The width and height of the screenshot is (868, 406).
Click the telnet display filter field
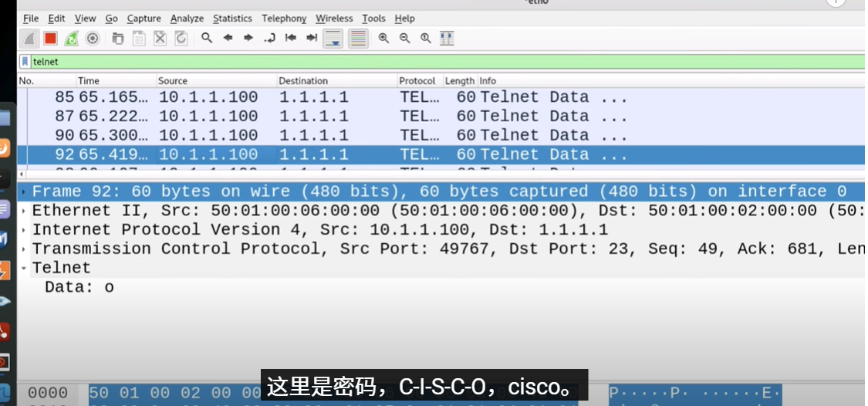386,62
